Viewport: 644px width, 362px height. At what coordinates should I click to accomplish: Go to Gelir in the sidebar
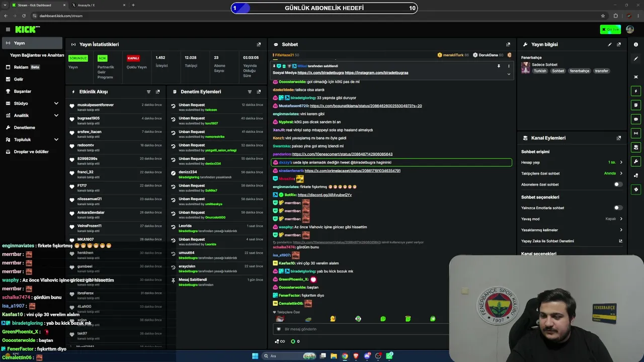coord(32,79)
